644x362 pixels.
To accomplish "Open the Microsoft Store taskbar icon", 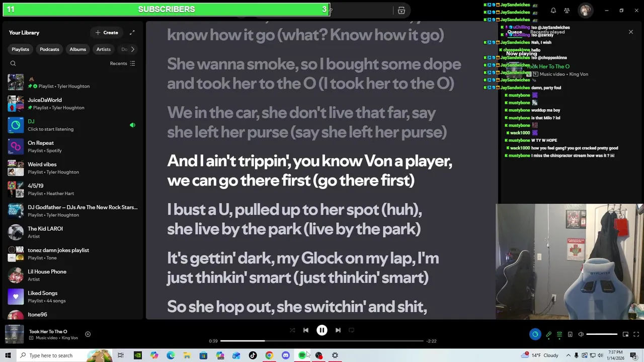I will click(203, 355).
